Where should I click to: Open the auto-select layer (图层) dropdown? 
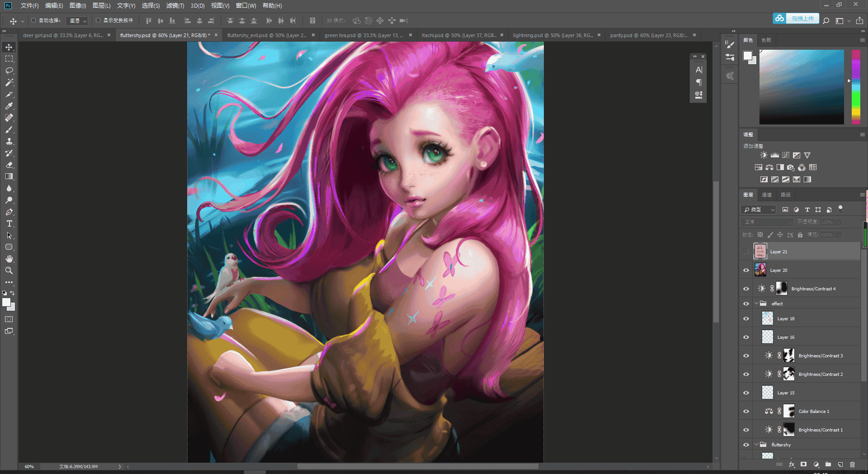click(x=77, y=21)
